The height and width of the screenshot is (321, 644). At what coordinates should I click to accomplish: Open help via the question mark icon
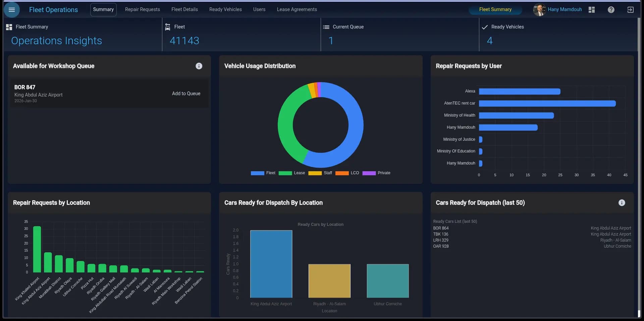point(611,9)
